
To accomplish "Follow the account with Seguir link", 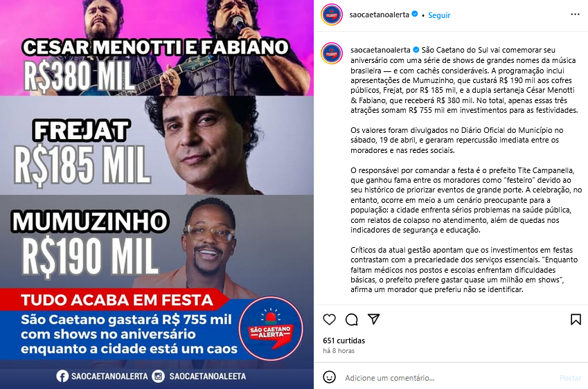I will coord(439,15).
